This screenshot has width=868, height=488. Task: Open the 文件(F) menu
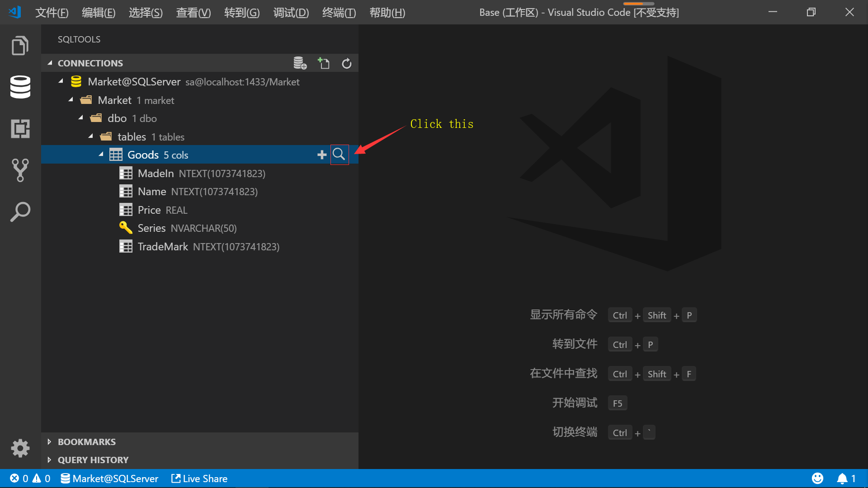(52, 13)
